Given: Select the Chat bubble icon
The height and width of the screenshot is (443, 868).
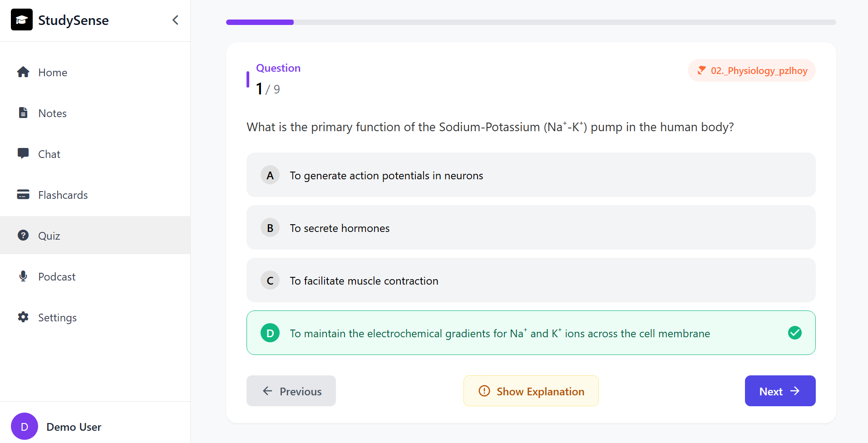Looking at the screenshot, I should pos(23,153).
